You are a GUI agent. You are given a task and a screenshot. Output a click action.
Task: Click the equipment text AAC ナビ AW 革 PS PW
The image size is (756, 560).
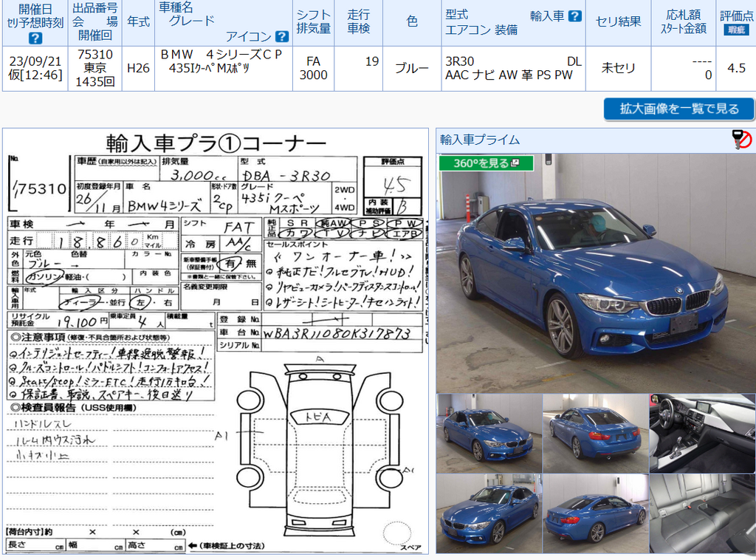click(509, 75)
